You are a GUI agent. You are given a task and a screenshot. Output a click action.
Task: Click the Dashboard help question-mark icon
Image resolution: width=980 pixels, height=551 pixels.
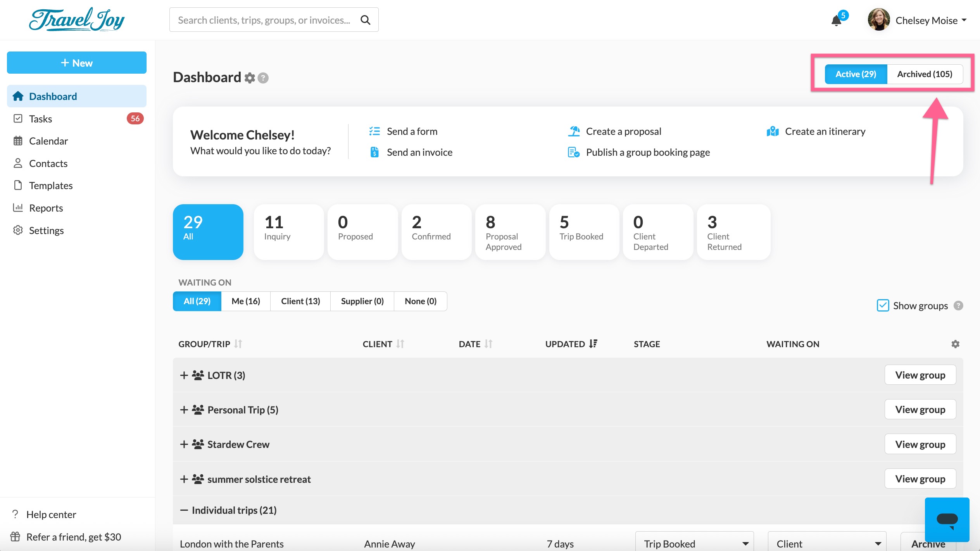[263, 78]
